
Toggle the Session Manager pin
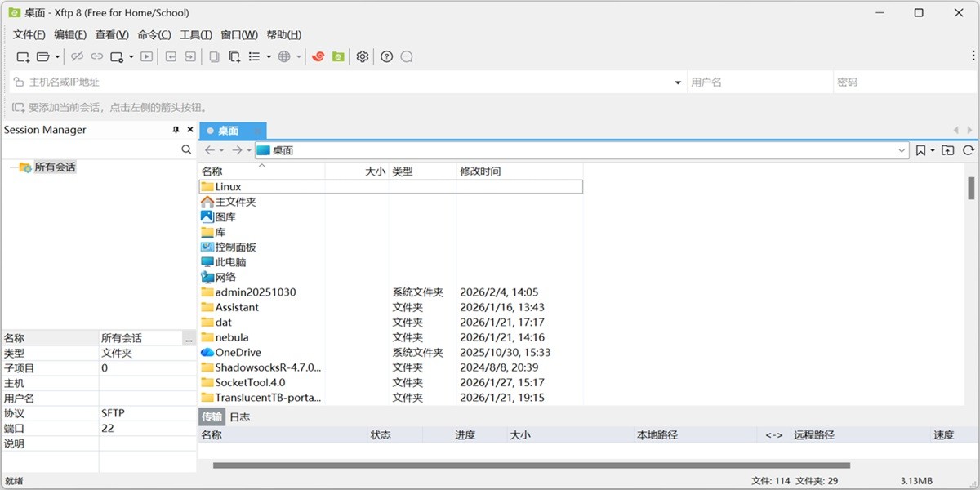click(178, 129)
